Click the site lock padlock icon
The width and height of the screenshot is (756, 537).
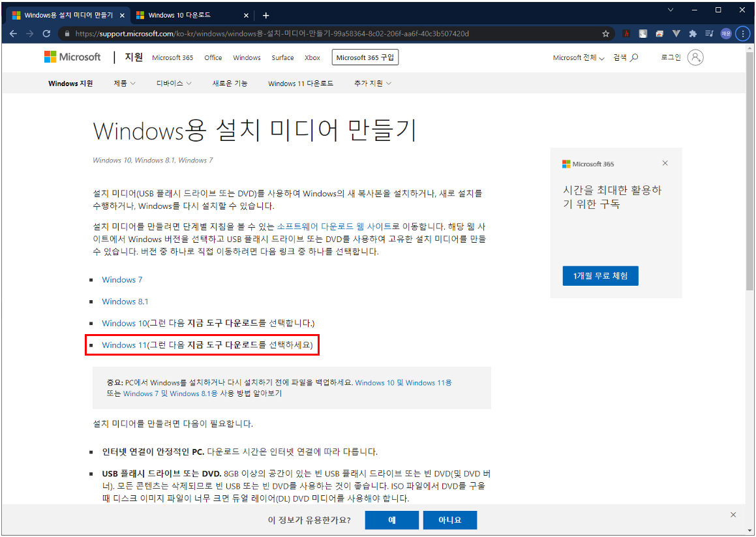tap(67, 34)
